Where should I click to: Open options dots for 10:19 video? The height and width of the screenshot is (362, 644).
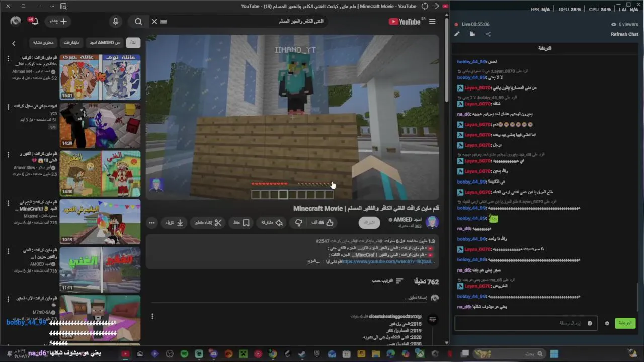[x=8, y=203]
